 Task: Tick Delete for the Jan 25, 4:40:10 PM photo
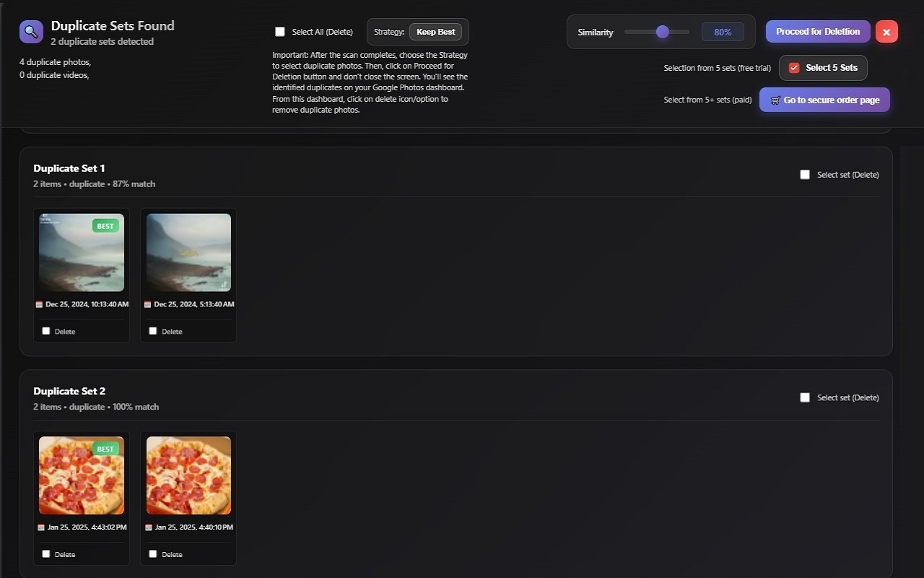(x=153, y=554)
